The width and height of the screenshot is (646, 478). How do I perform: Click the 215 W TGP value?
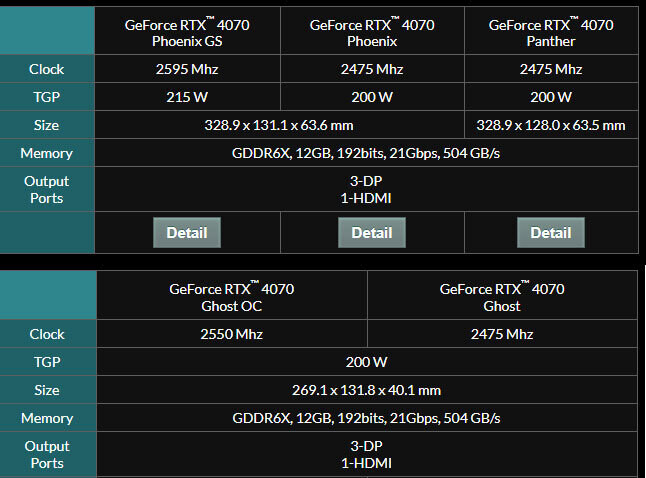tap(186, 97)
